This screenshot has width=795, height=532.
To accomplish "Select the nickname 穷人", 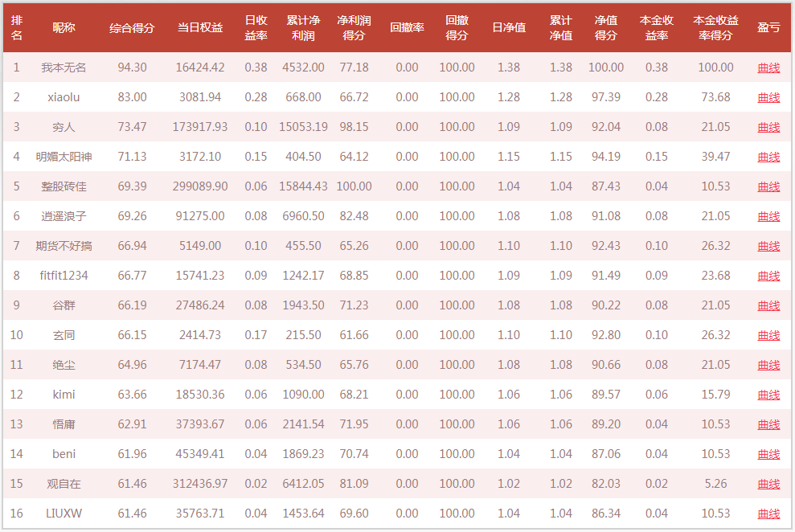I will pos(64,127).
